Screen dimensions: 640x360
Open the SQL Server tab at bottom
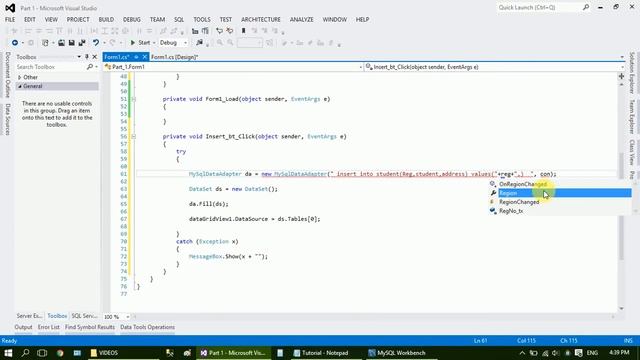tap(84, 316)
